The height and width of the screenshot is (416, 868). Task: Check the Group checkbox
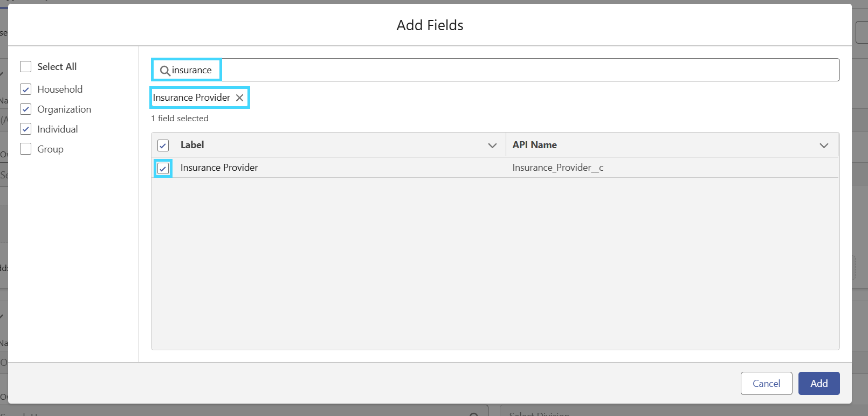[x=25, y=149]
